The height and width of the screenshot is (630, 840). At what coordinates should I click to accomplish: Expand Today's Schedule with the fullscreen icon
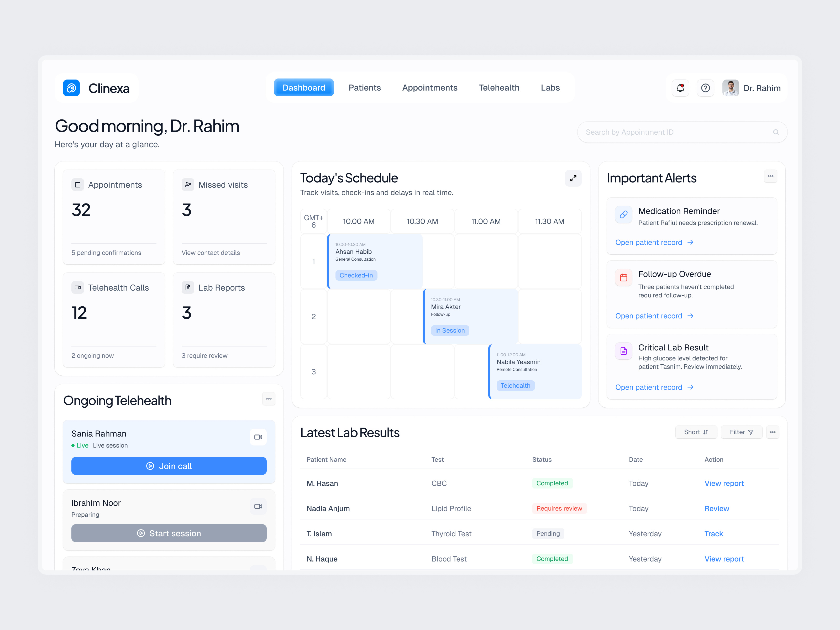pyautogui.click(x=573, y=178)
